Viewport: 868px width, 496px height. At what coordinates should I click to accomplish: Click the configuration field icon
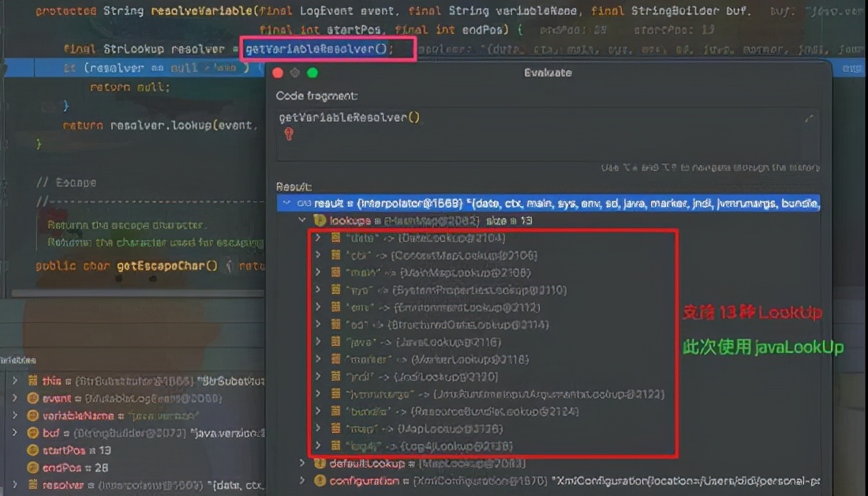[320, 480]
